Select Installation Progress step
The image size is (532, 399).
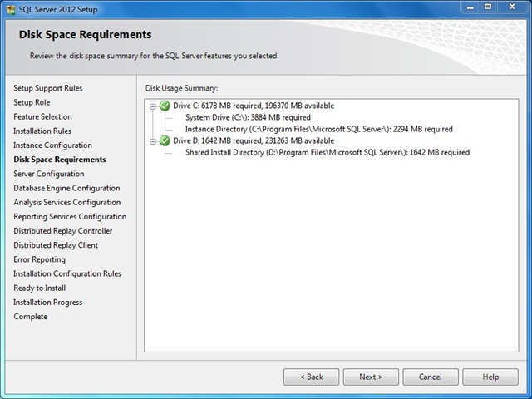pos(48,302)
